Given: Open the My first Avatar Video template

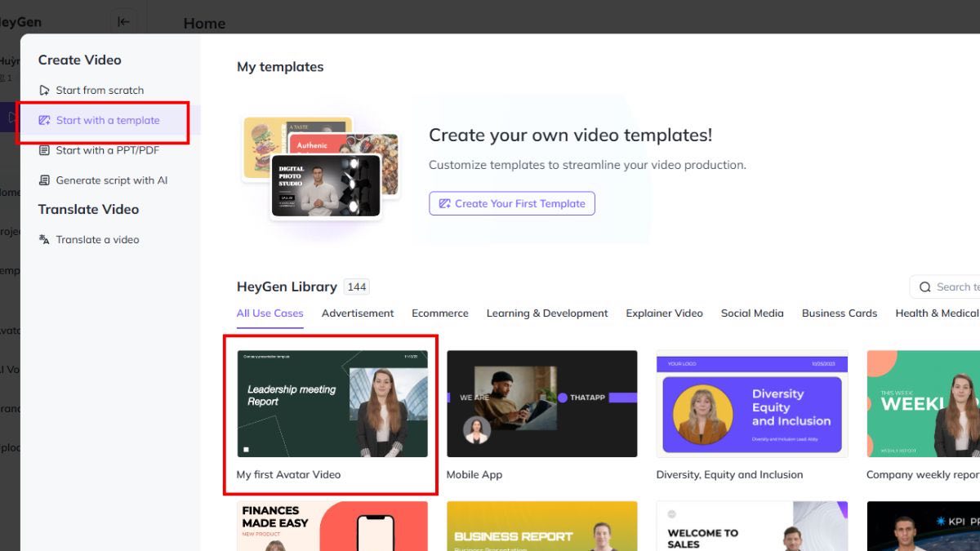Looking at the screenshot, I should pos(331,402).
